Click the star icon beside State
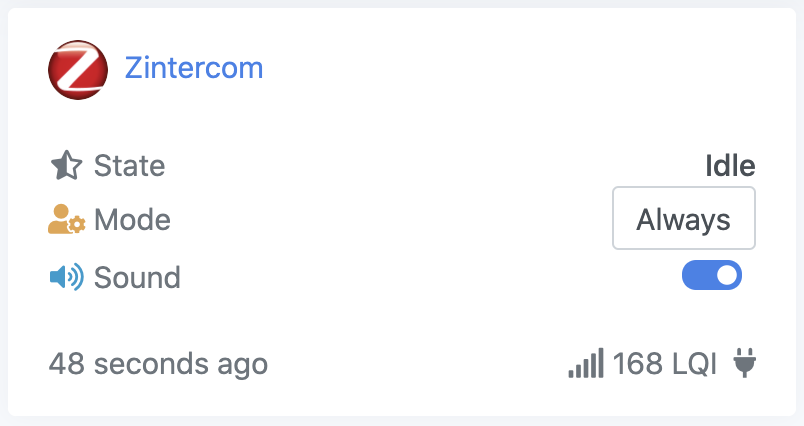The width and height of the screenshot is (804, 426). [66, 165]
